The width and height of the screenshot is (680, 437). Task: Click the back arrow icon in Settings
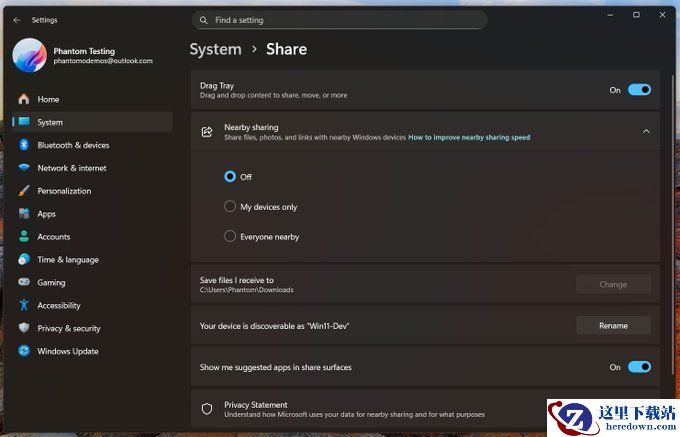16,20
